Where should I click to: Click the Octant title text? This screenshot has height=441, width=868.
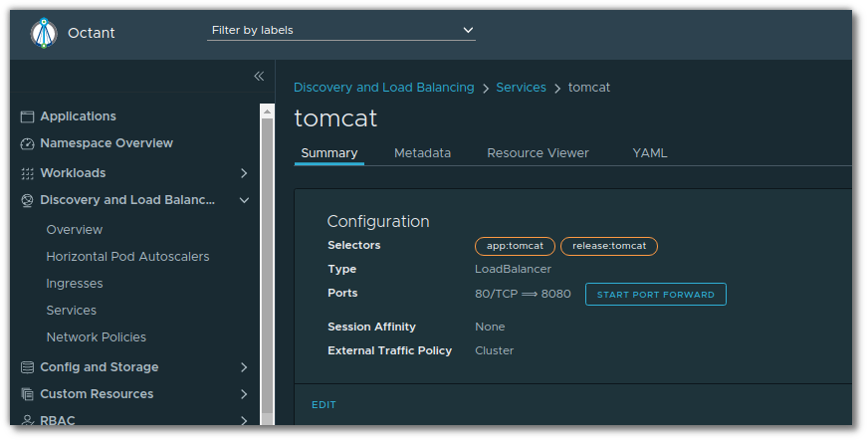tap(92, 33)
